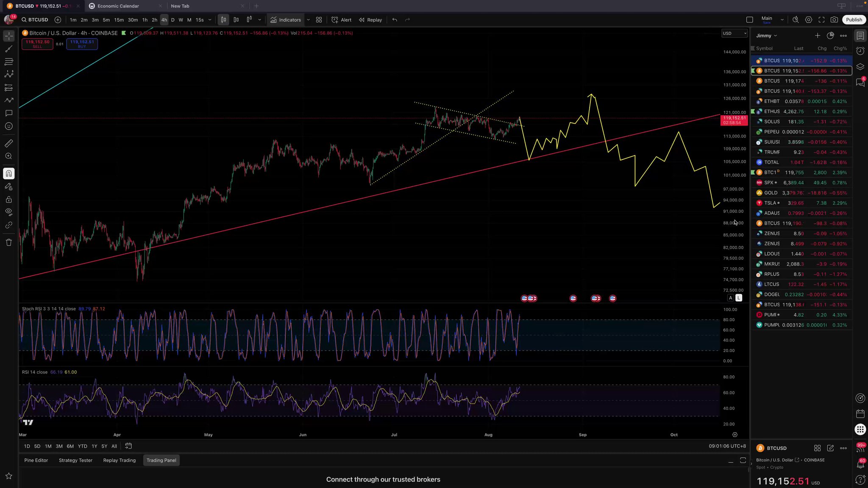Viewport: 868px width, 488px height.
Task: Open the Replay Trading tab
Action: pyautogui.click(x=120, y=460)
